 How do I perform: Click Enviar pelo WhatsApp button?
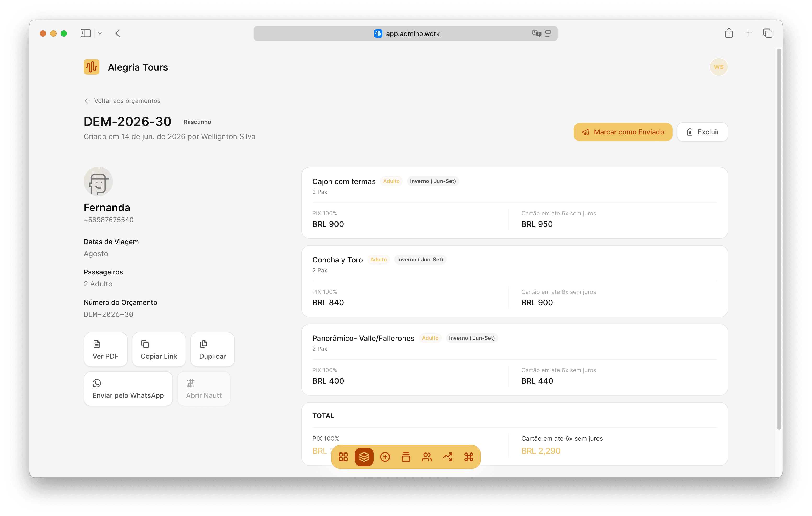[128, 388]
